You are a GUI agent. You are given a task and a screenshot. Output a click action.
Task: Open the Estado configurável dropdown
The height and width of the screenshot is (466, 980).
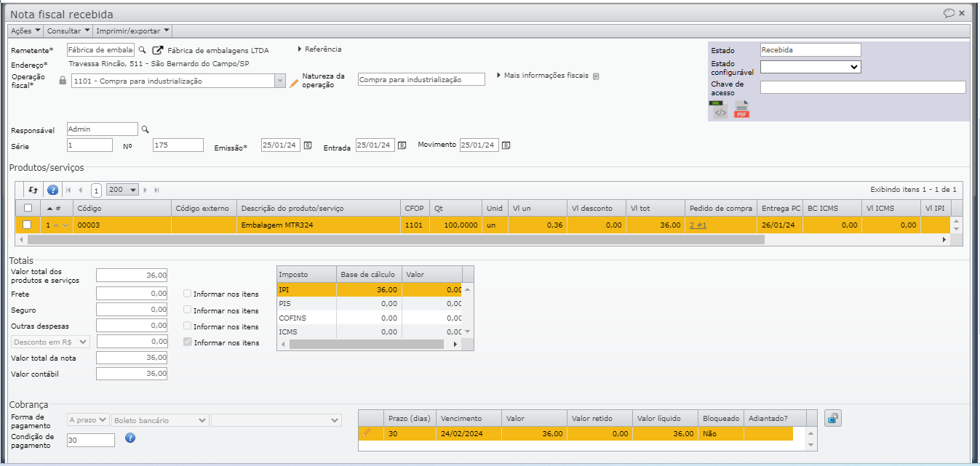pos(810,67)
